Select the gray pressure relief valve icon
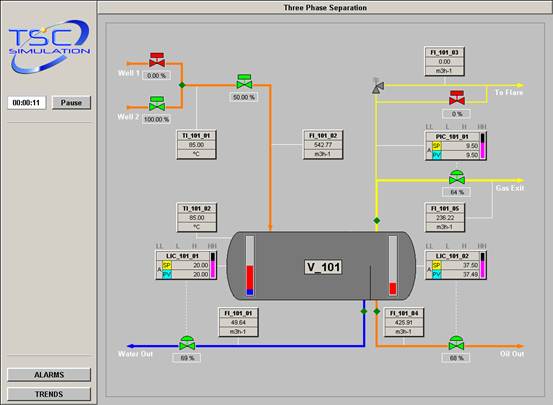Screen dimensions: 553x405 (x=378, y=86)
